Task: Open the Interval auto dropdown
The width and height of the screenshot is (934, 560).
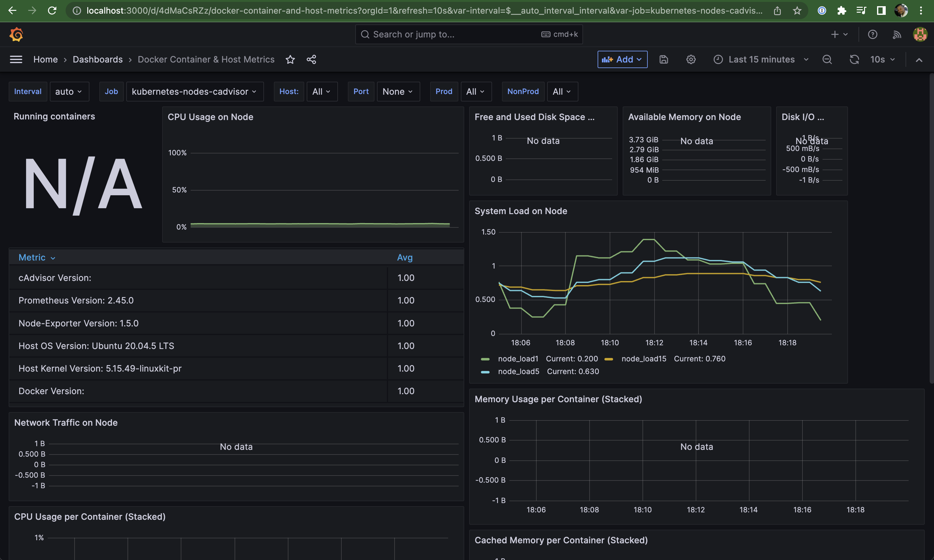Action: pyautogui.click(x=69, y=91)
